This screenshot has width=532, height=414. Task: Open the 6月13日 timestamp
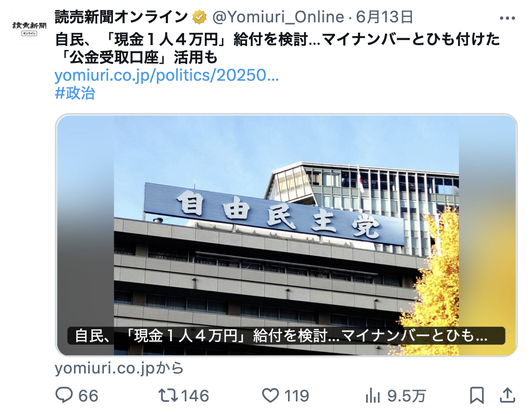click(x=384, y=17)
